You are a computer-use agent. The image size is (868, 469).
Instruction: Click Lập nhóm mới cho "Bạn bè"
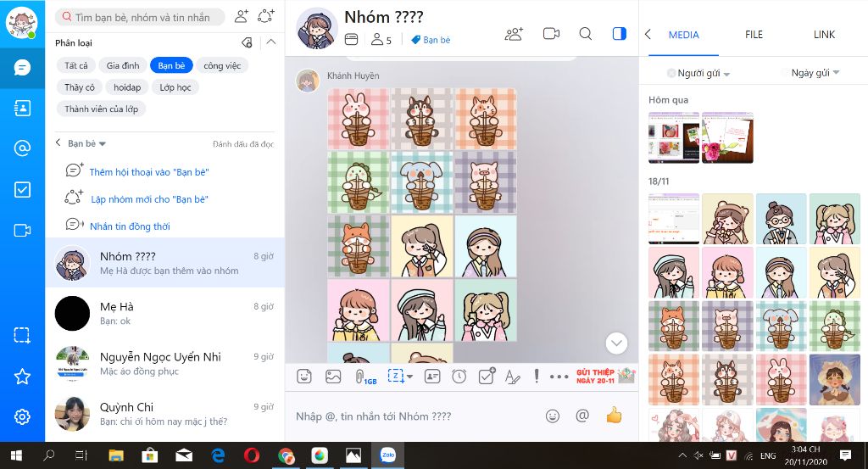pos(149,198)
